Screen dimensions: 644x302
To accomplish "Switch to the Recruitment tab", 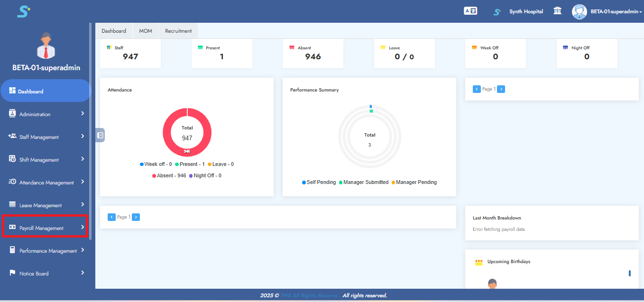I will (178, 31).
